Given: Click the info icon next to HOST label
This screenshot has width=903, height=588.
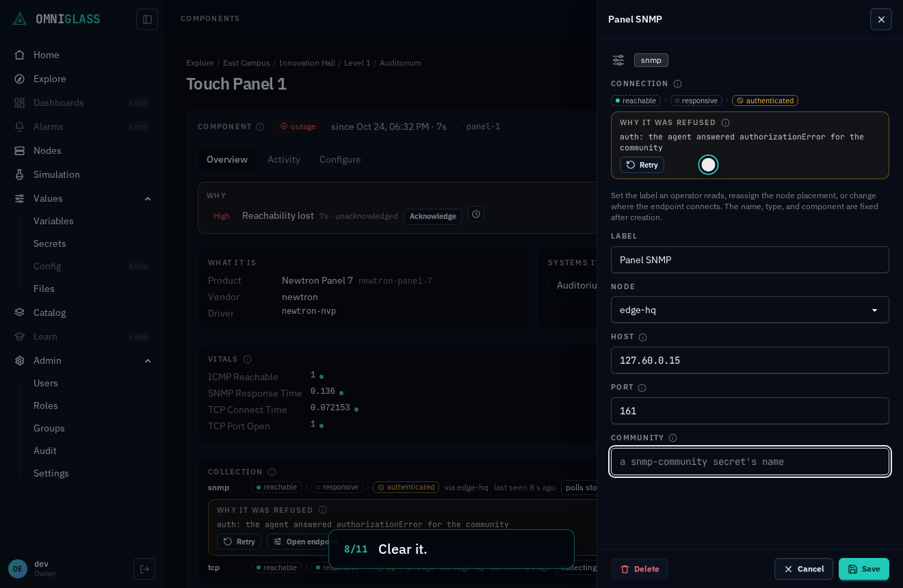Looking at the screenshot, I should pos(643,337).
